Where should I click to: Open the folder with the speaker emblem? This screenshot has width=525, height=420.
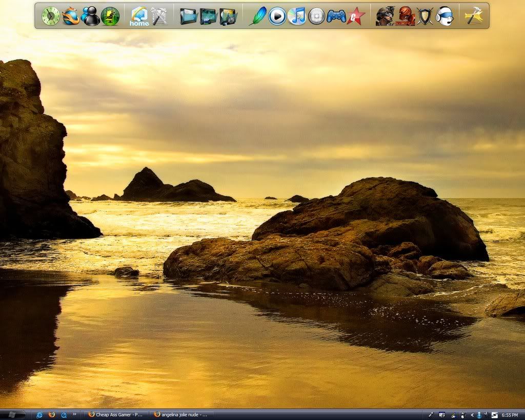pos(228,16)
